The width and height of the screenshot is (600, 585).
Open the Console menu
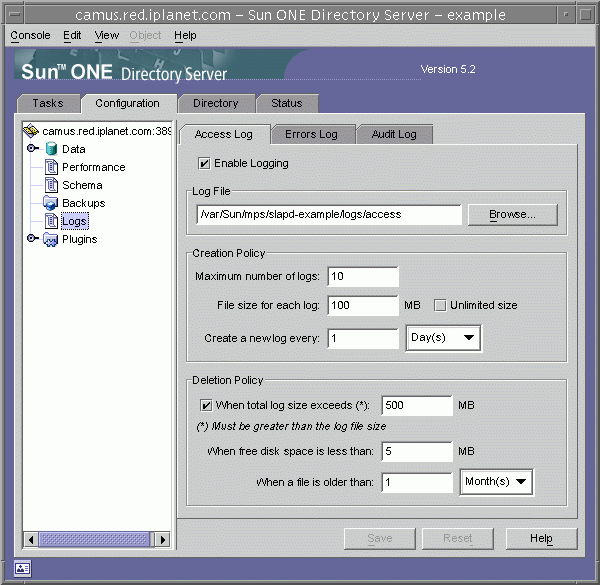pyautogui.click(x=30, y=35)
